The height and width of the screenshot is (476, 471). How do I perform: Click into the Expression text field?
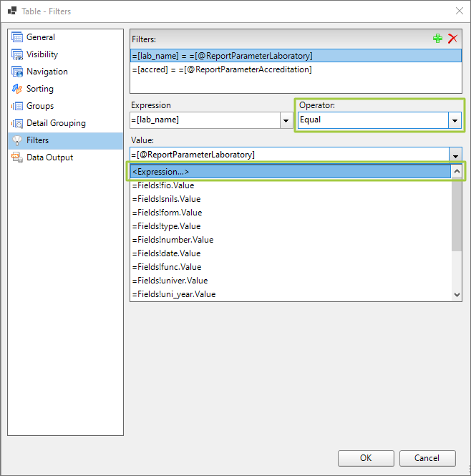click(x=204, y=120)
